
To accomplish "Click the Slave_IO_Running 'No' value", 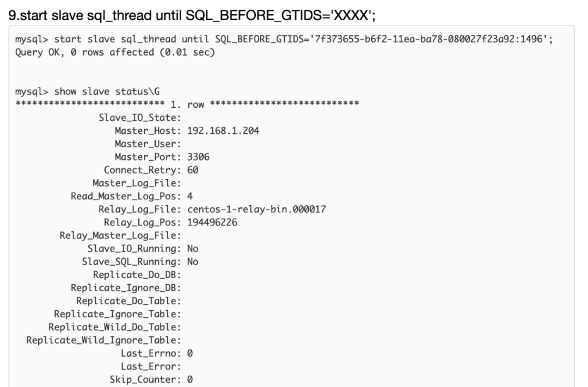I will (193, 249).
